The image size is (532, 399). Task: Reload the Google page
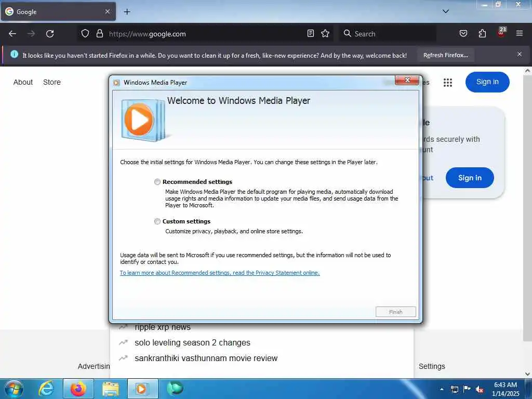point(50,34)
